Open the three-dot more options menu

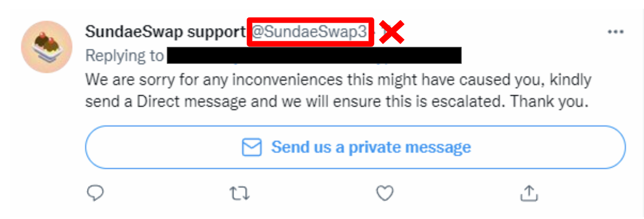[x=616, y=32]
